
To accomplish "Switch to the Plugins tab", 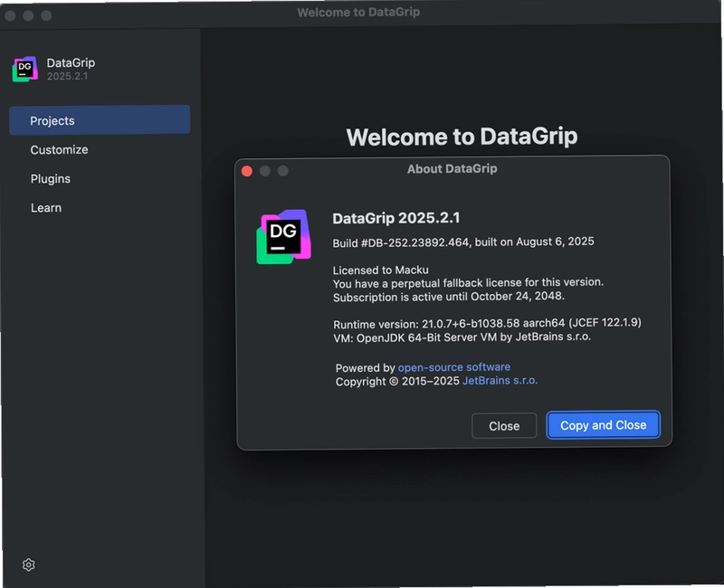I will coord(51,178).
